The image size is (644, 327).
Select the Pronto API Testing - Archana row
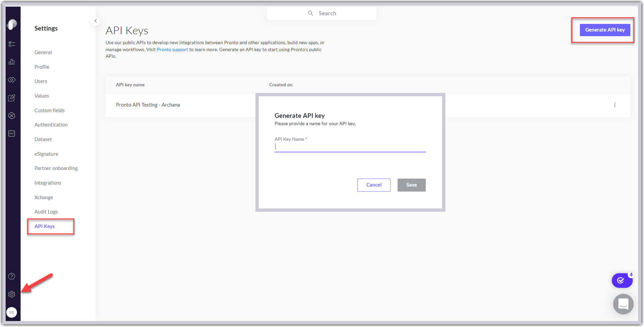point(368,105)
